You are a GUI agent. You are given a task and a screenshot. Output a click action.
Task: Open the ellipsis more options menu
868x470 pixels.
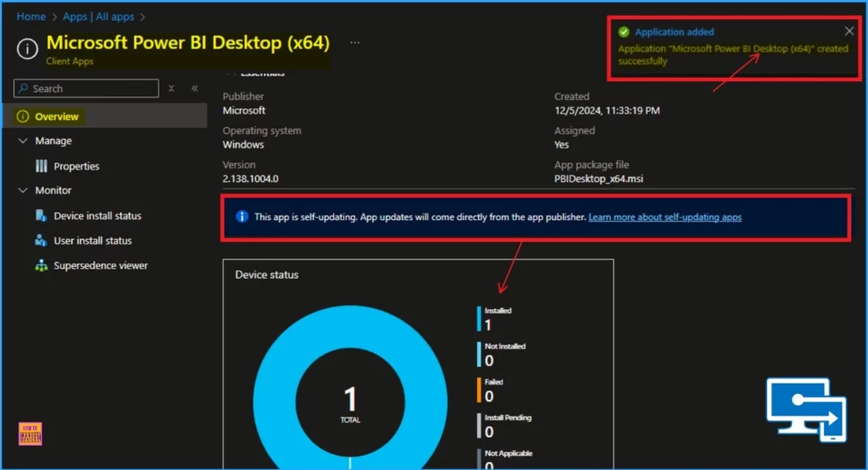[x=355, y=42]
